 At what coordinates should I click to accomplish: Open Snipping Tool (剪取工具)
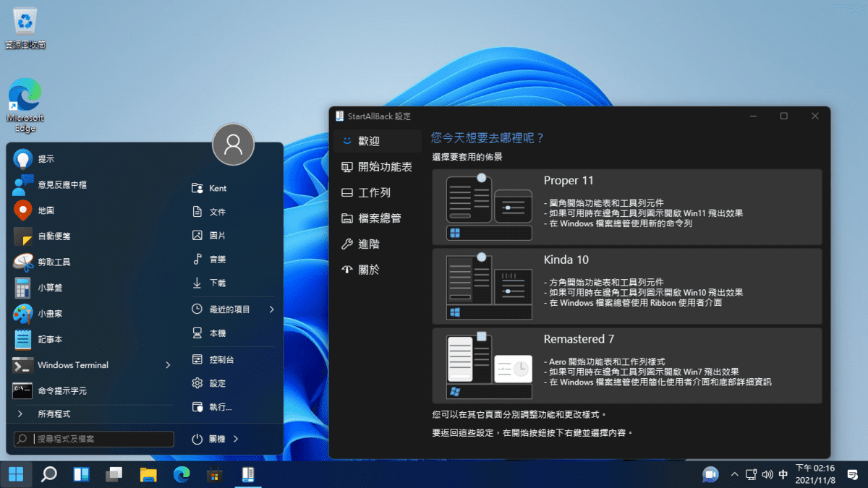(22, 262)
